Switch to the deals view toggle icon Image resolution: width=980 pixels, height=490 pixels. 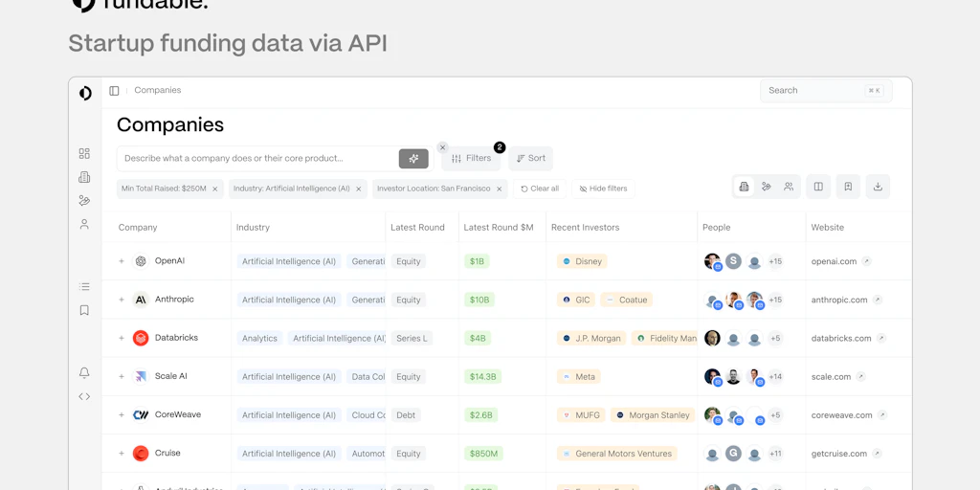[x=767, y=187]
